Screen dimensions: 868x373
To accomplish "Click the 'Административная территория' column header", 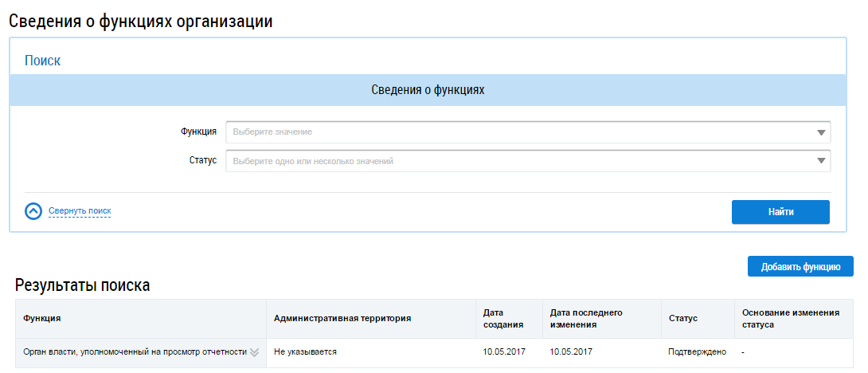I will coord(342,318).
